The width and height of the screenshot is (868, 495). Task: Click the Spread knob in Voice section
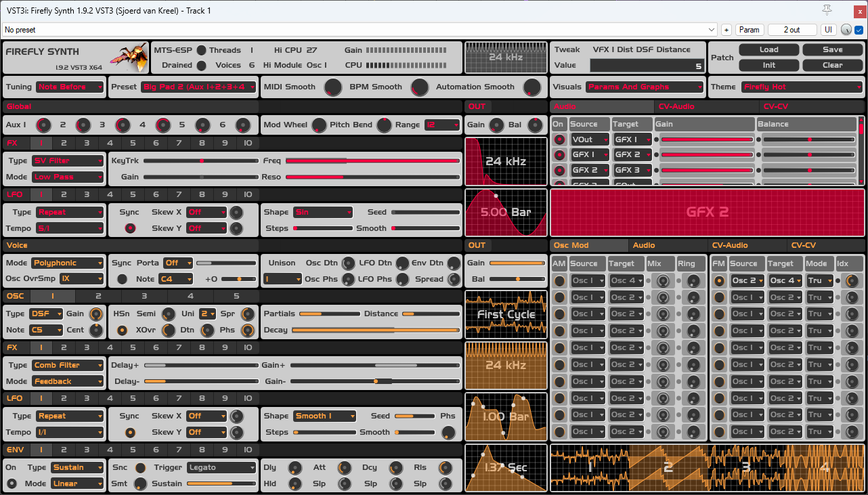pos(454,279)
